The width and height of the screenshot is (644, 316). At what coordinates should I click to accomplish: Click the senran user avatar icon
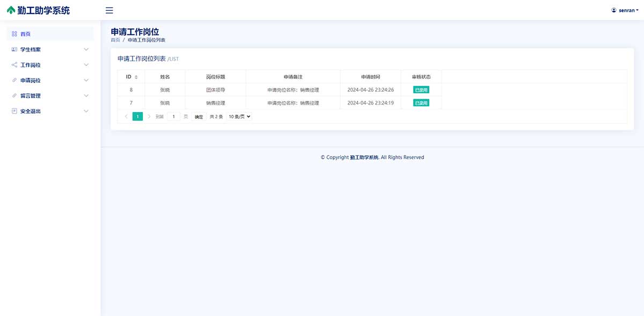pos(614,10)
